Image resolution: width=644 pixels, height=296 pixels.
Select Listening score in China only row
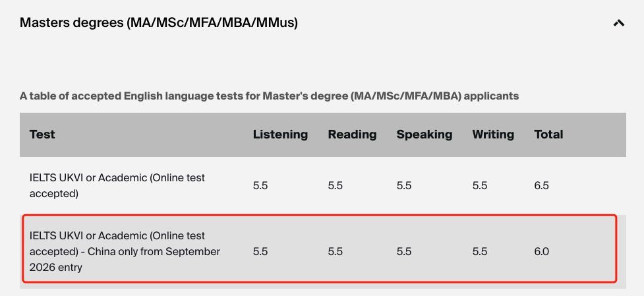coord(260,252)
